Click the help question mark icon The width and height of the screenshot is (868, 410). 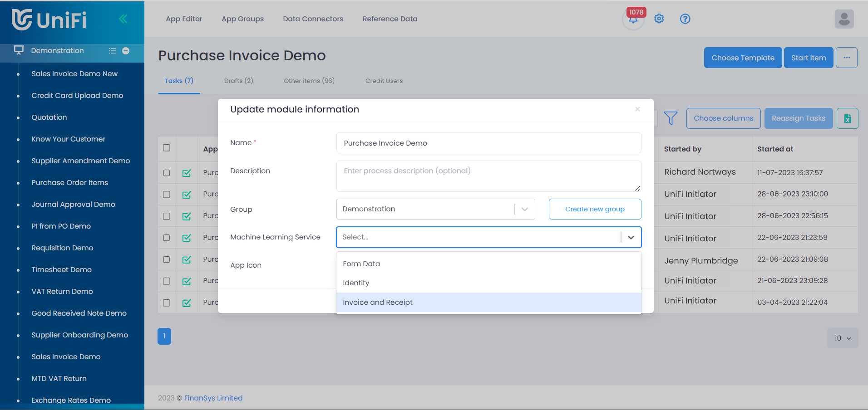coord(685,19)
